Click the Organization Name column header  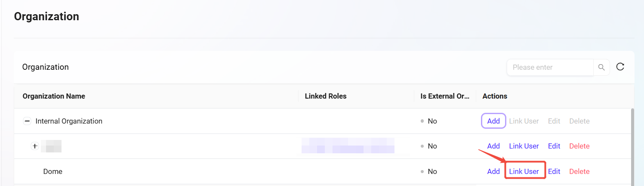[54, 96]
